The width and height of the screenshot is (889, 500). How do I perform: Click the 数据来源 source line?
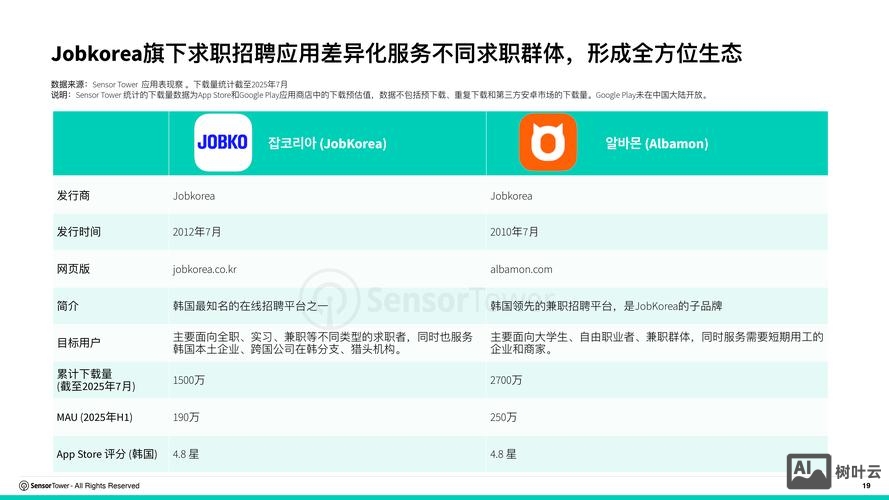click(x=170, y=84)
